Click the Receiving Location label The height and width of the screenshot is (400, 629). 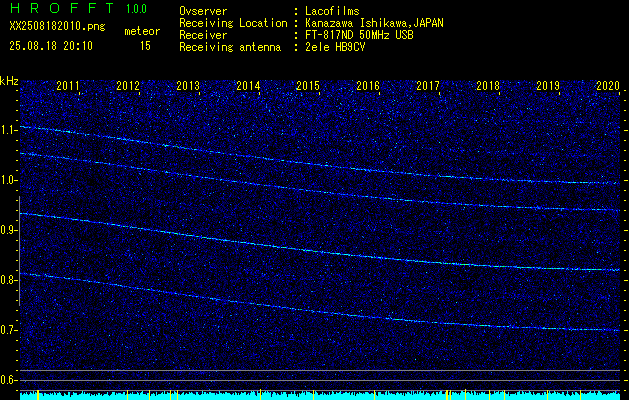pos(233,23)
